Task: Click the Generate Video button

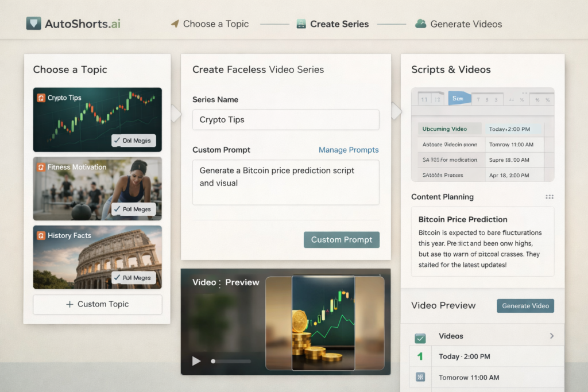Action: pyautogui.click(x=525, y=306)
